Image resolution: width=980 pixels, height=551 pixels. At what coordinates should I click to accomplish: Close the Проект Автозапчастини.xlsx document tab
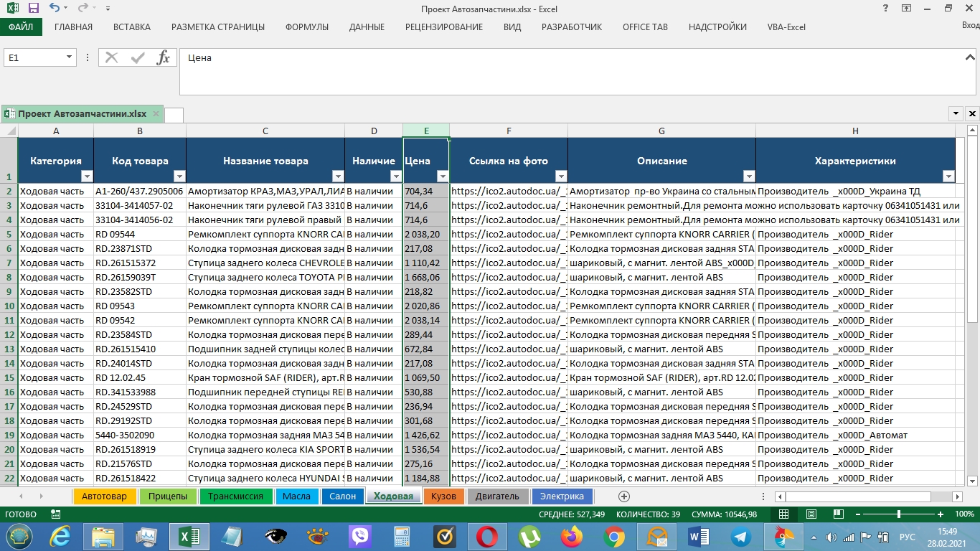(156, 113)
